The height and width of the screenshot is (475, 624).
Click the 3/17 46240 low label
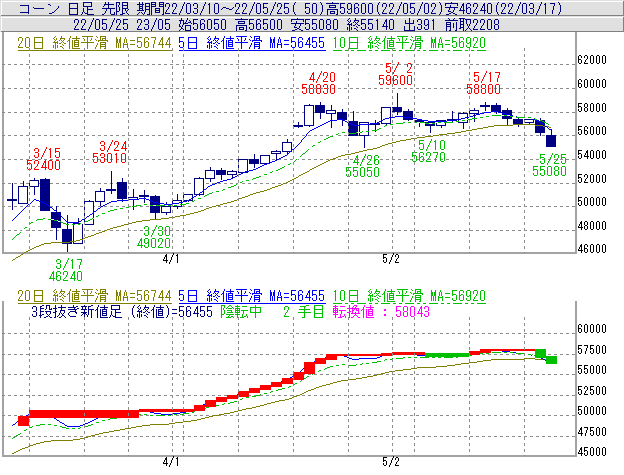pyautogui.click(x=66, y=270)
